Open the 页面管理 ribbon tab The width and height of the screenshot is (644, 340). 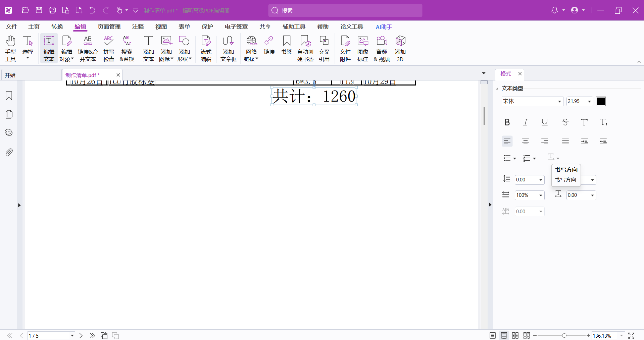[x=109, y=27]
